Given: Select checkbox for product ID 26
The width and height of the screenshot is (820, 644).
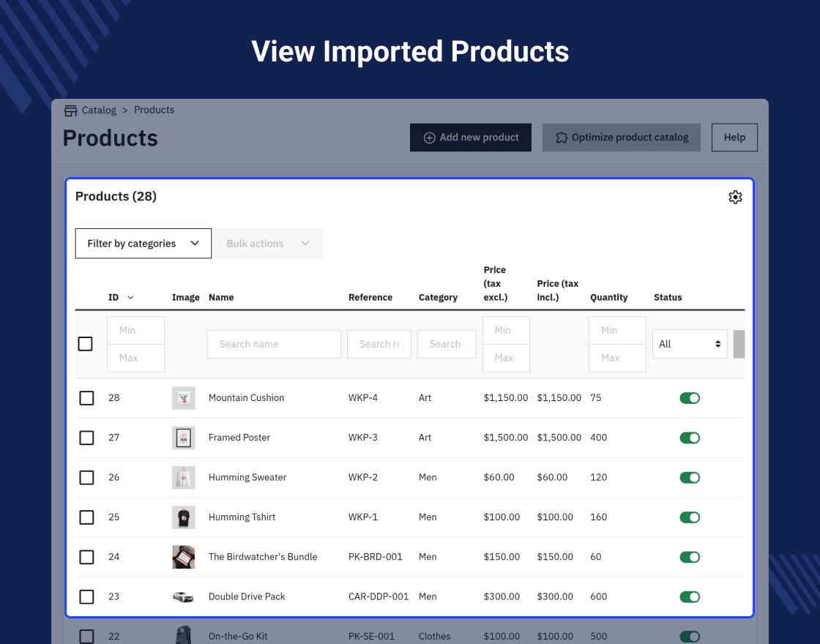Looking at the screenshot, I should (x=87, y=477).
